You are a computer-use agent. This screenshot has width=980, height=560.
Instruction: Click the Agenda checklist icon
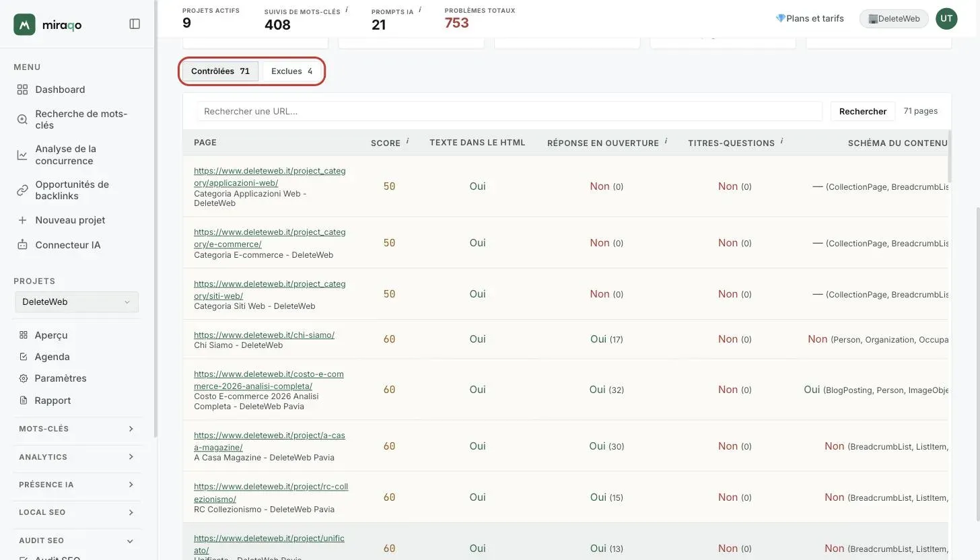click(24, 357)
